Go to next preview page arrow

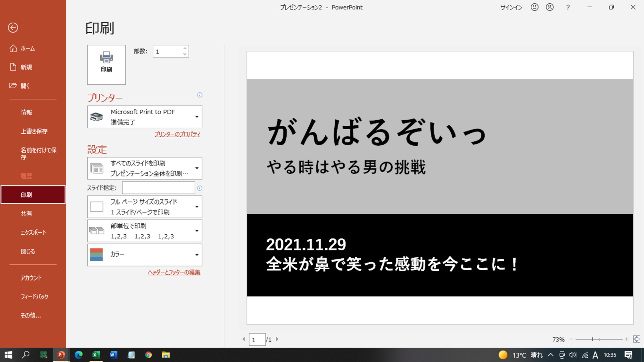277,339
